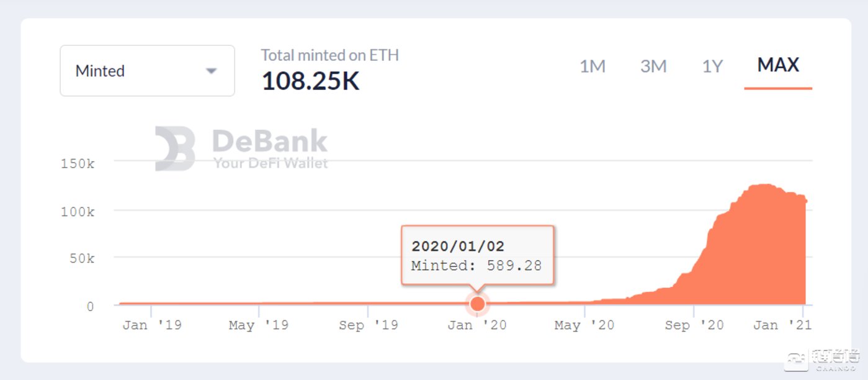
Task: Select the MAX time range tab
Action: [x=778, y=65]
